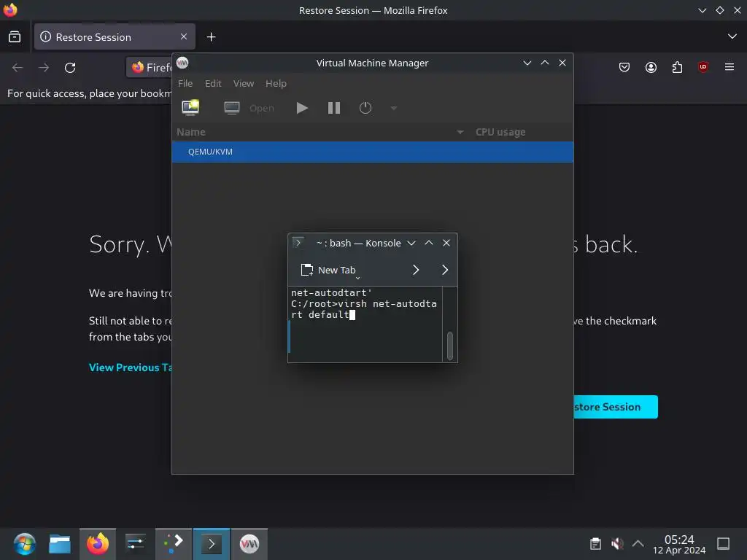The image size is (747, 560).
Task: Pause the virtual machine
Action: tap(334, 108)
